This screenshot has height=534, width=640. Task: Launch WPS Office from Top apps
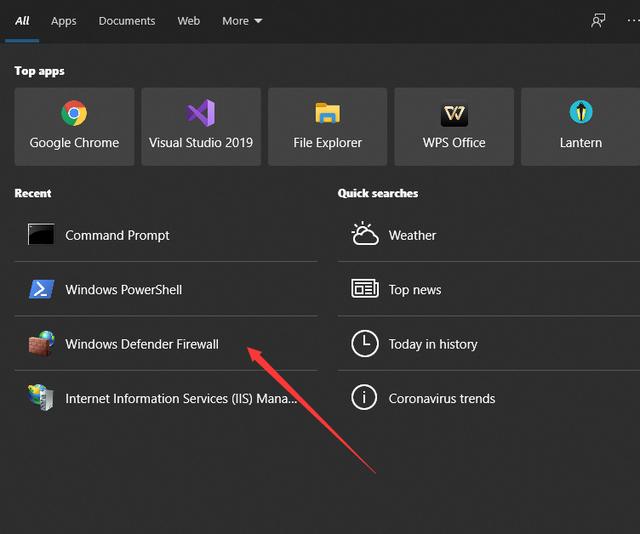point(454,126)
